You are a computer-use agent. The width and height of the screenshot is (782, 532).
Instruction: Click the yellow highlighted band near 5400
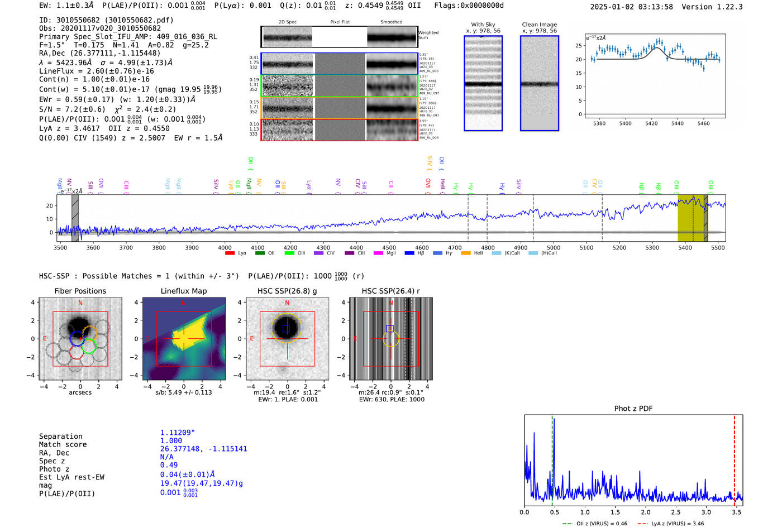click(x=693, y=218)
